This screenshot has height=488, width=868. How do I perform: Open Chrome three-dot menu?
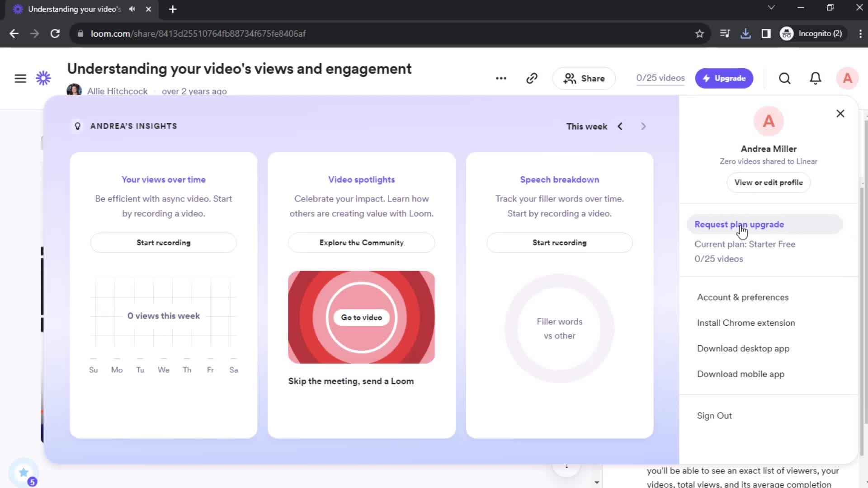860,33
